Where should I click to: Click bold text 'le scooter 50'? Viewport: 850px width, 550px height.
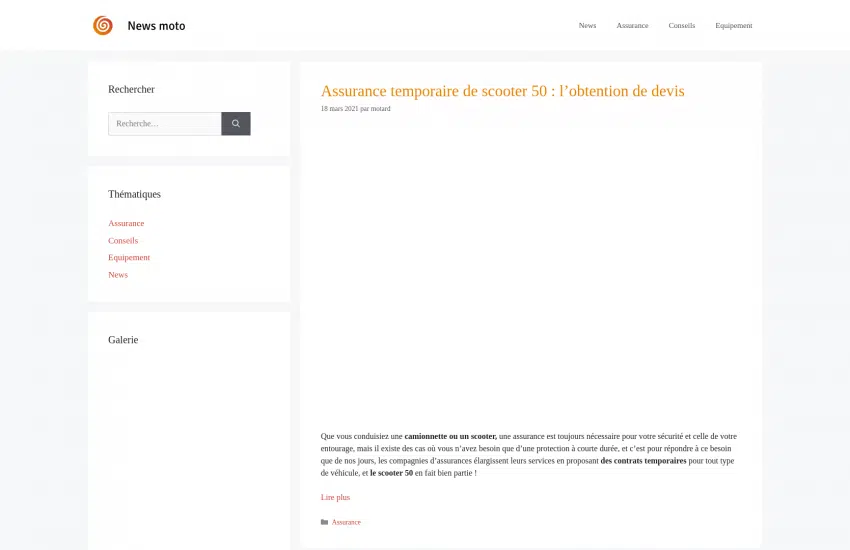point(391,473)
